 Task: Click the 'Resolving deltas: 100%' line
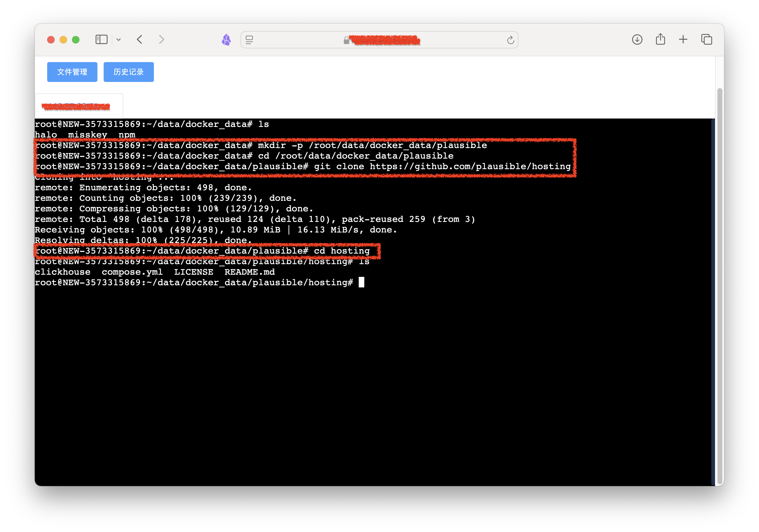[x=143, y=240]
